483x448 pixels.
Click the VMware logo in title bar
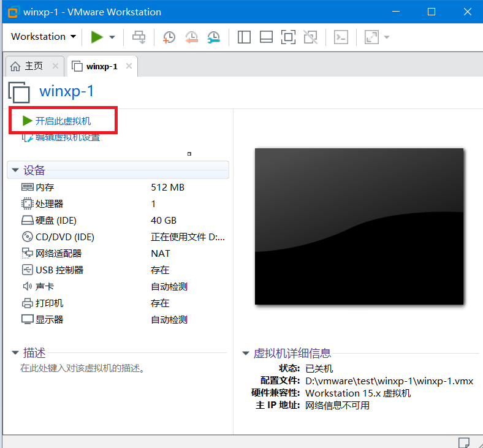pos(13,12)
